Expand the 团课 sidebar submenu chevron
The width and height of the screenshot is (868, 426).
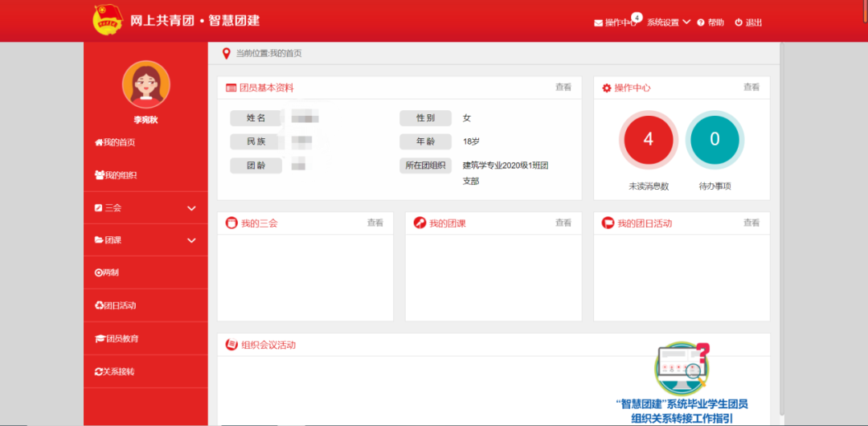pyautogui.click(x=191, y=240)
